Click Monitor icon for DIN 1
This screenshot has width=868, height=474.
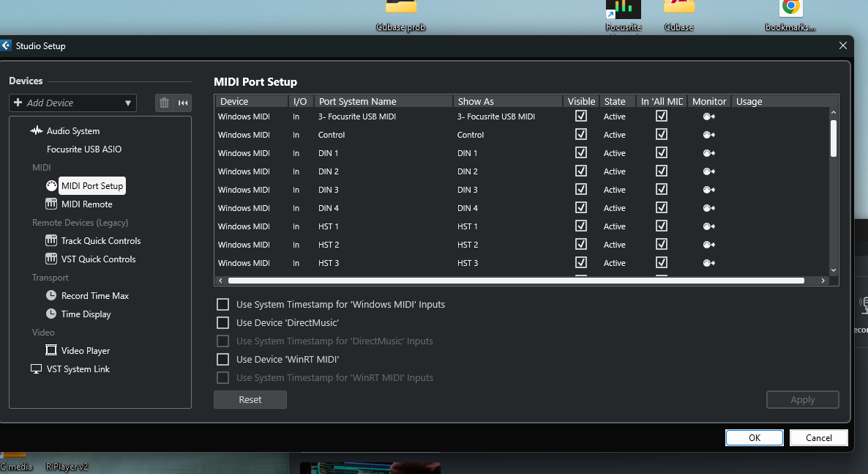(708, 153)
